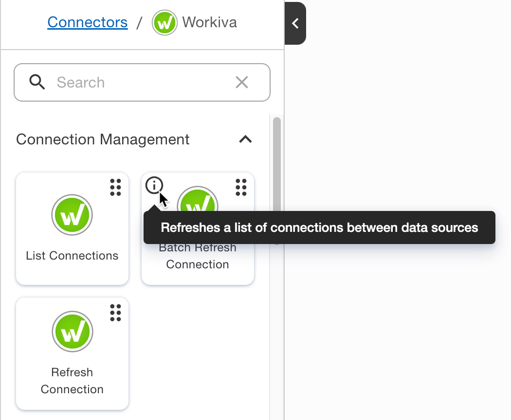Clear the search with the X icon

coord(242,82)
